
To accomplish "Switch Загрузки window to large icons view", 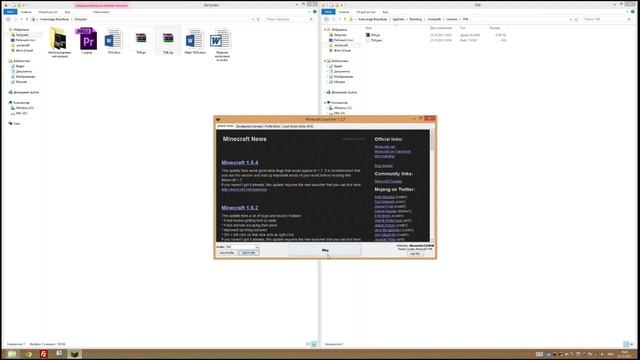I will 313,344.
